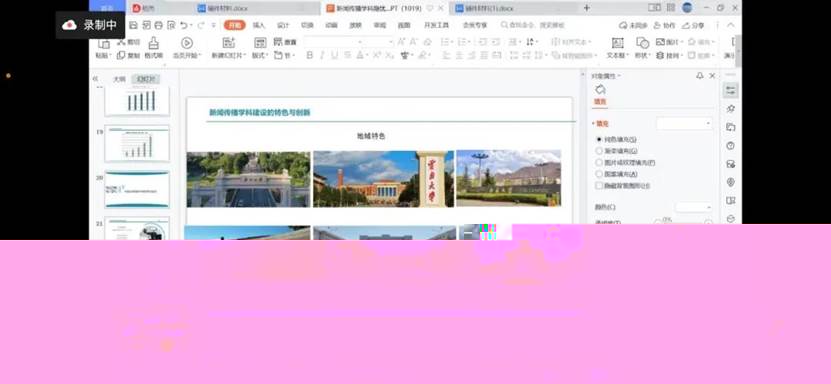Open the color dropdown in fill panel
Screen dimensions: 831x384
[x=693, y=207]
